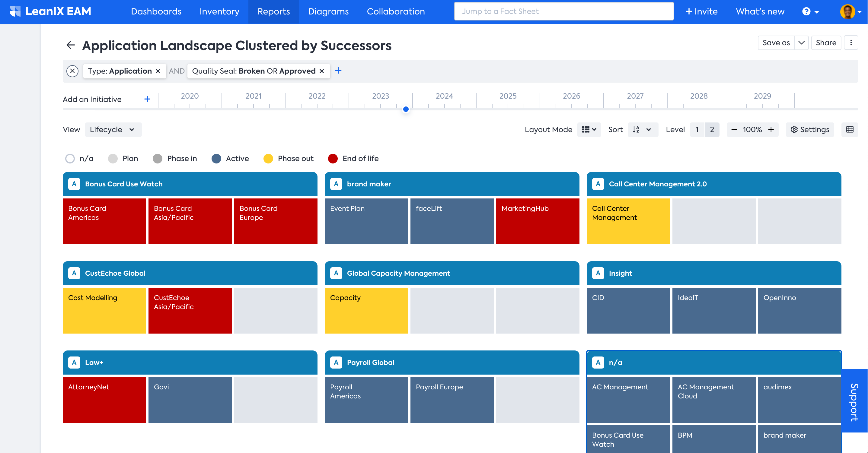Remove the Quality Seal filter chip

click(322, 71)
